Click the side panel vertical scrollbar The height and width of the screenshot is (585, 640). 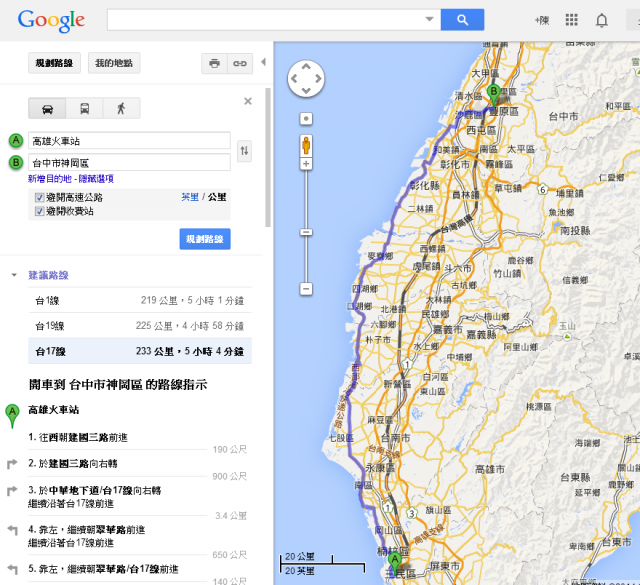pyautogui.click(x=268, y=157)
